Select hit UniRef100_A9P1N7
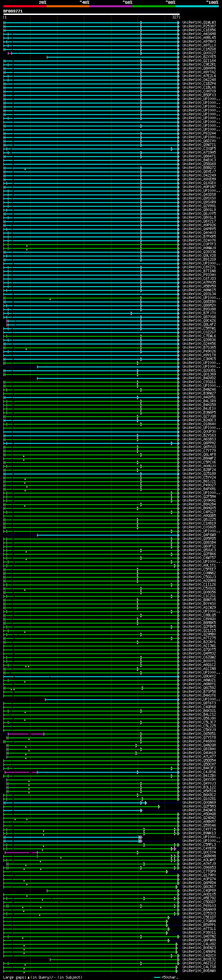The height and width of the screenshot is (980, 222). click(x=199, y=187)
